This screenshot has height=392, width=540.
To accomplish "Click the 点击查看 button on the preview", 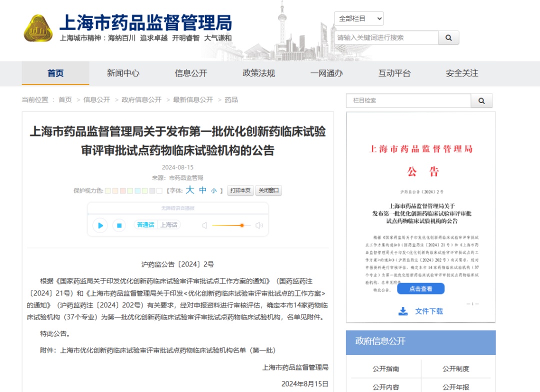I will pyautogui.click(x=420, y=288).
